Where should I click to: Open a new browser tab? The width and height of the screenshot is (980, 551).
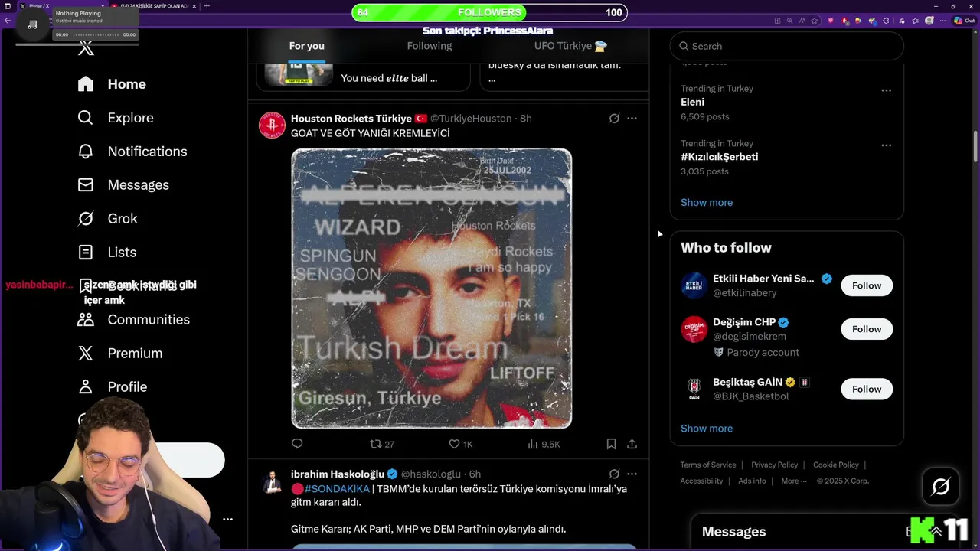(207, 6)
